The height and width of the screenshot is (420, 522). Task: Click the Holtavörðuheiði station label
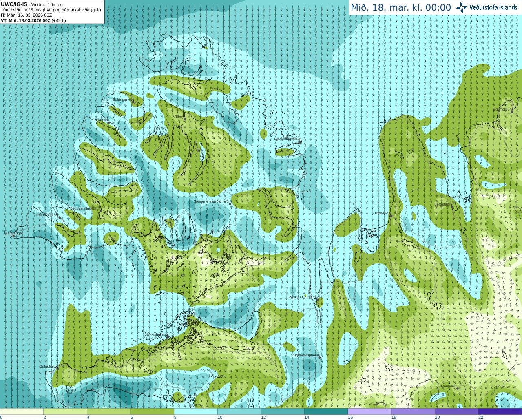point(306,355)
